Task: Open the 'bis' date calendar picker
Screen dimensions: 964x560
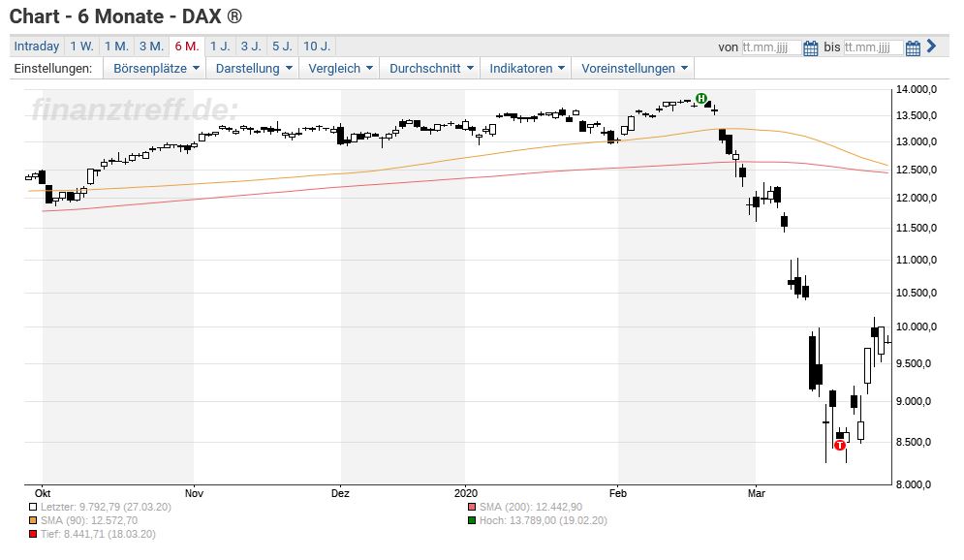Action: (x=913, y=47)
